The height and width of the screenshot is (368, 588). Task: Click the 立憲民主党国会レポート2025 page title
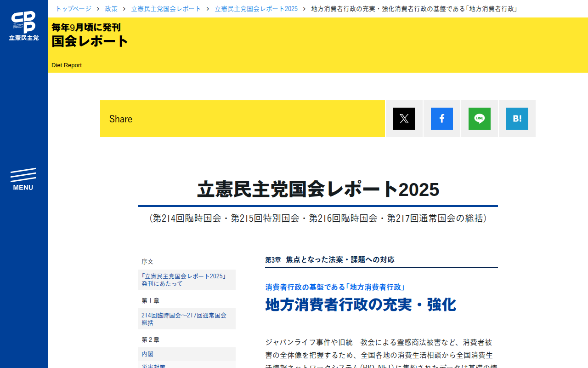318,190
